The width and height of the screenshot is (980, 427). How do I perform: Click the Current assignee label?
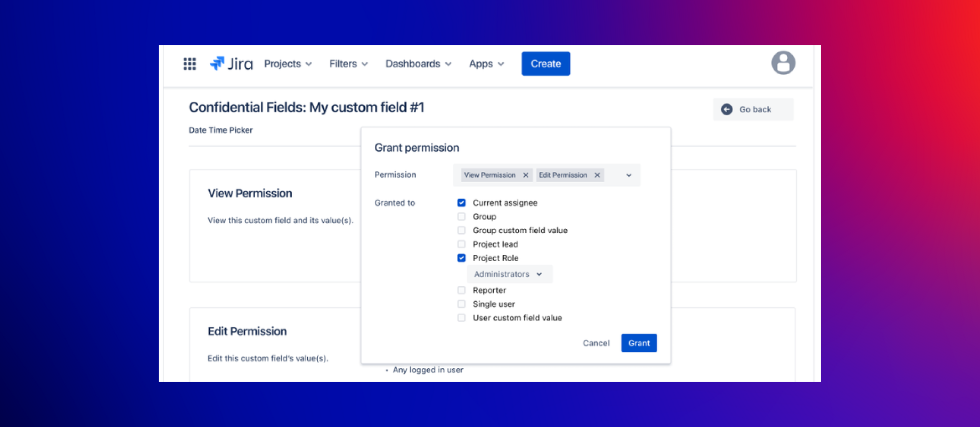[505, 203]
